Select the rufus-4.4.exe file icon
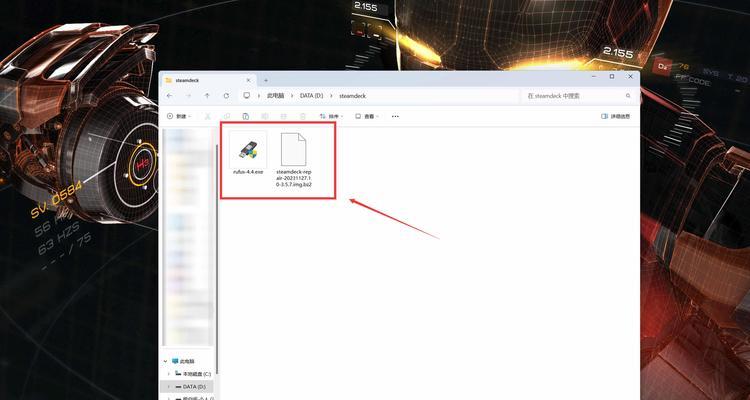This screenshot has width=750, height=400. (248, 150)
